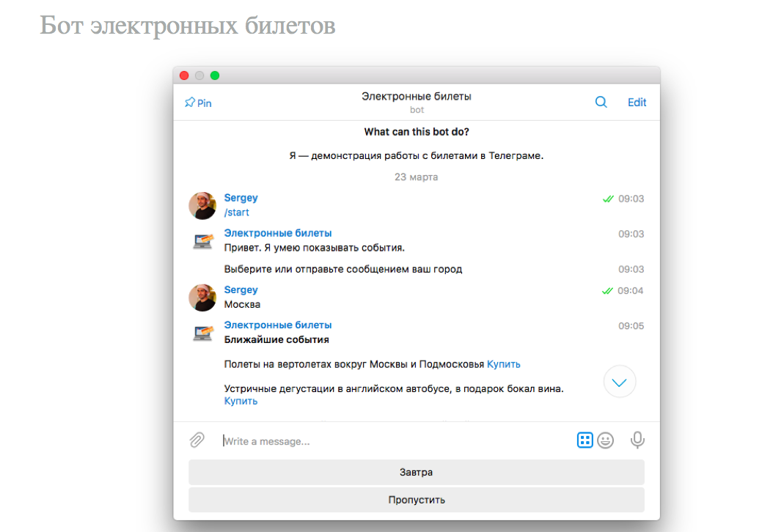Click the /start command text
The image size is (784, 532).
point(236,213)
